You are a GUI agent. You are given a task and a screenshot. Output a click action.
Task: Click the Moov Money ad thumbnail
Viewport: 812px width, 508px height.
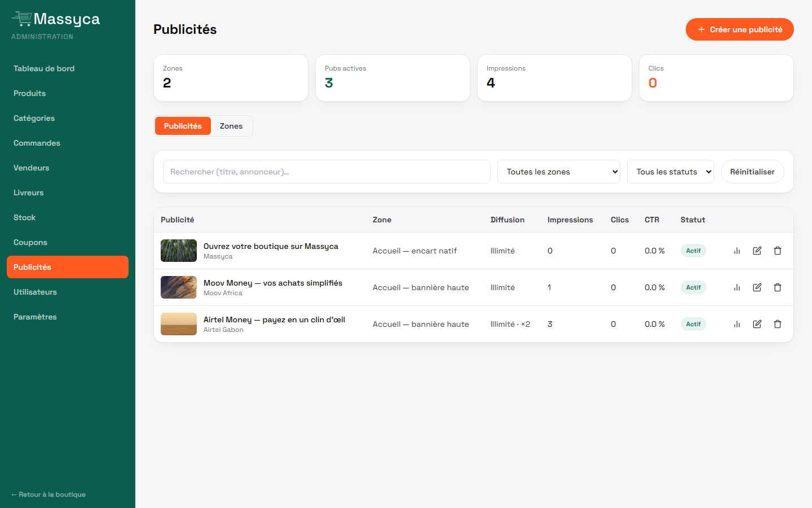coord(179,287)
